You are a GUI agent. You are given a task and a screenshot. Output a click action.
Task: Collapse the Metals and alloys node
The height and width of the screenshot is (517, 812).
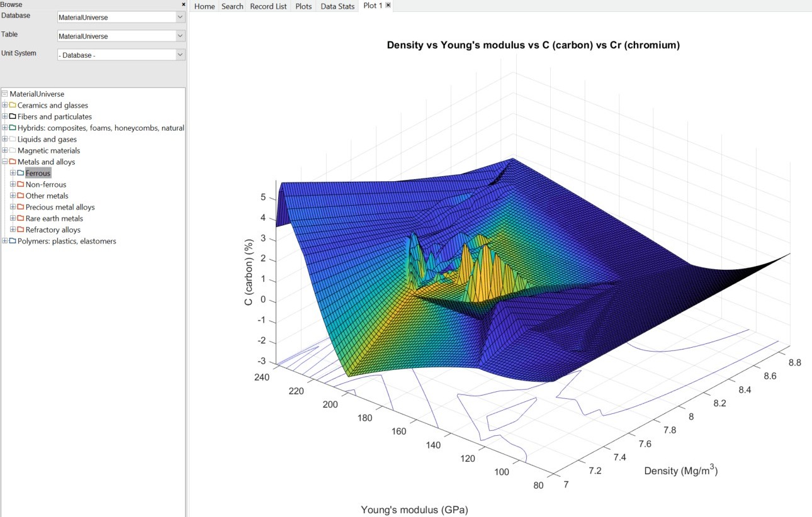pos(5,162)
